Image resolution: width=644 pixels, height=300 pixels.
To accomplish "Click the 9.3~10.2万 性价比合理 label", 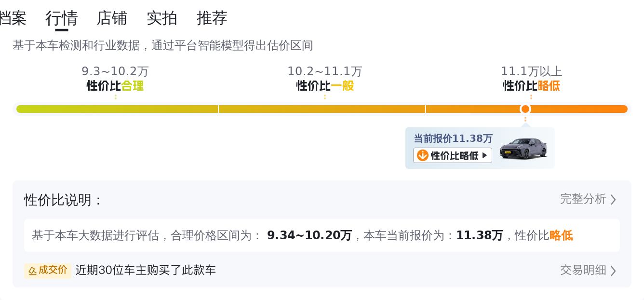I will [x=115, y=79].
